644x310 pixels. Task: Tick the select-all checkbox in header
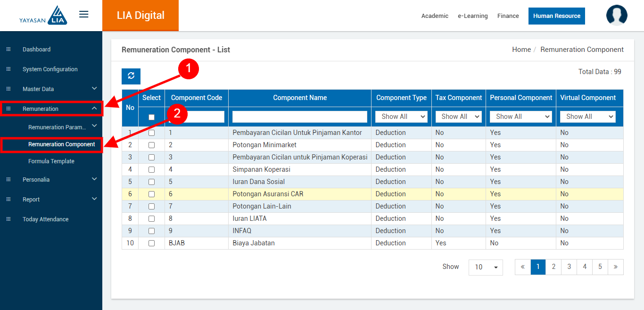pos(151,117)
